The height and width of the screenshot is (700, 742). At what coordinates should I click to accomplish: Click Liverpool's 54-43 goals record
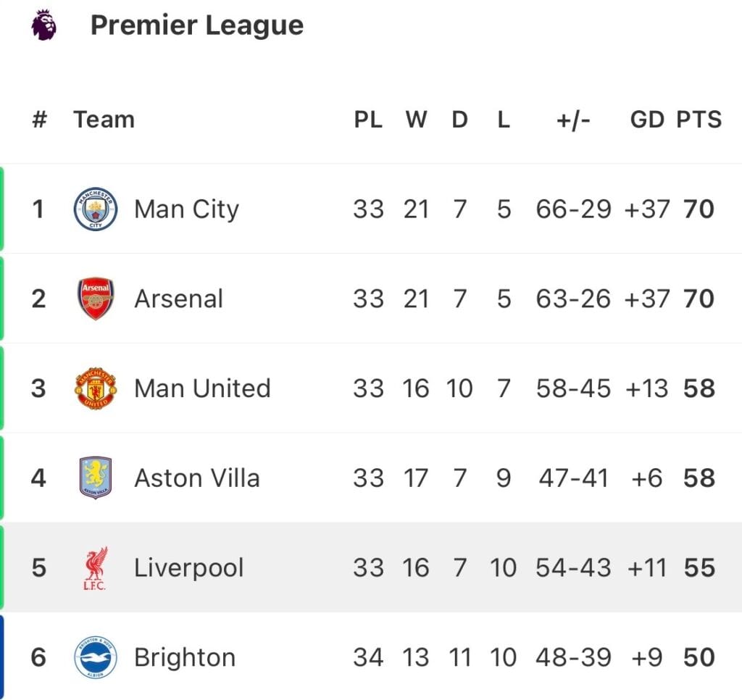(x=573, y=568)
